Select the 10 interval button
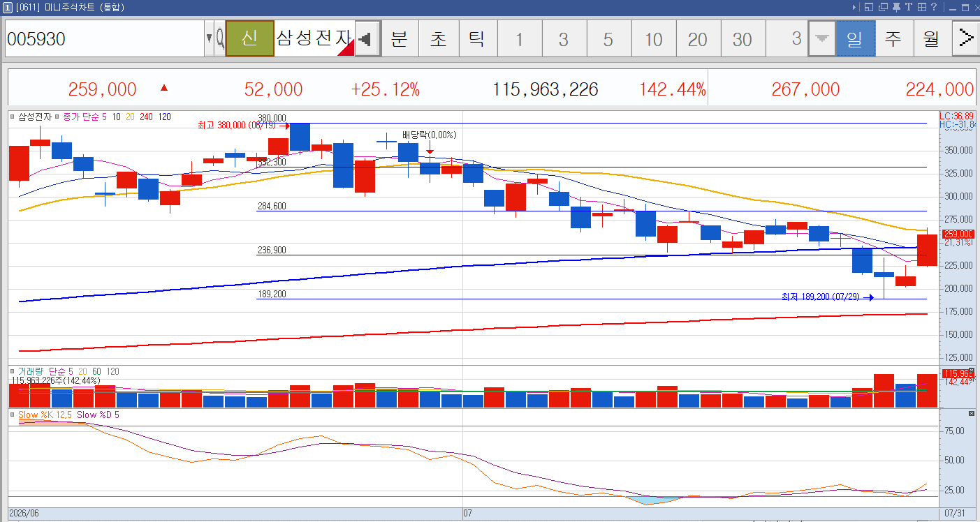The image size is (980, 522). click(x=653, y=39)
